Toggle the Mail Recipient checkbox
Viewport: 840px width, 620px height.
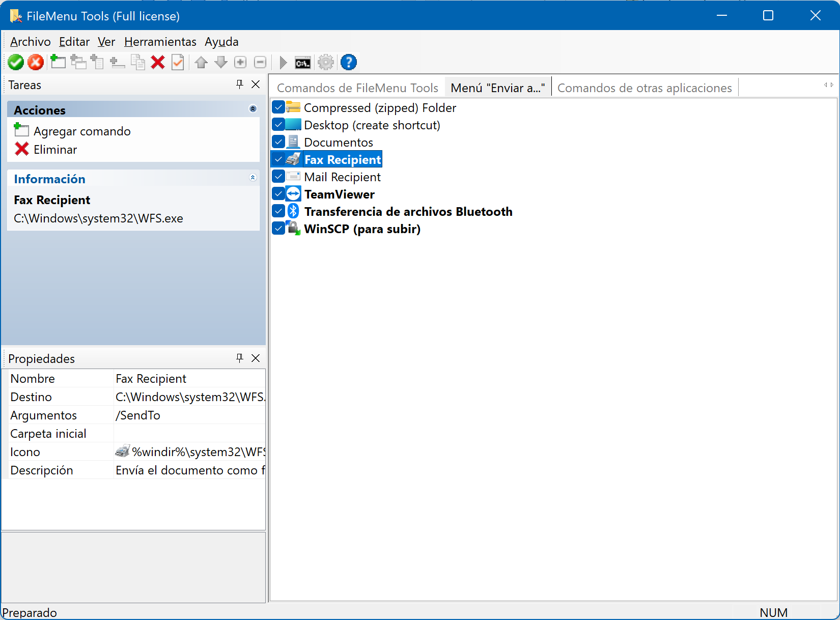click(278, 177)
